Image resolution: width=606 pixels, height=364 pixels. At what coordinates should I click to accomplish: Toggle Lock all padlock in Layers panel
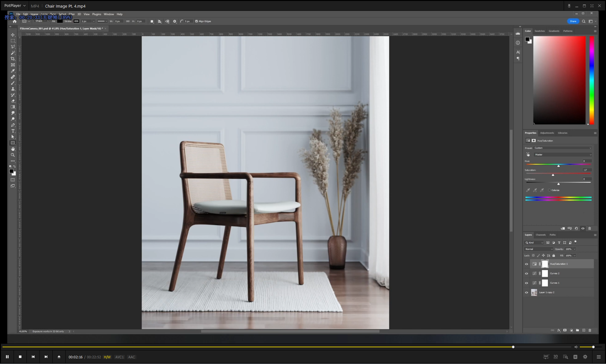coord(554,256)
